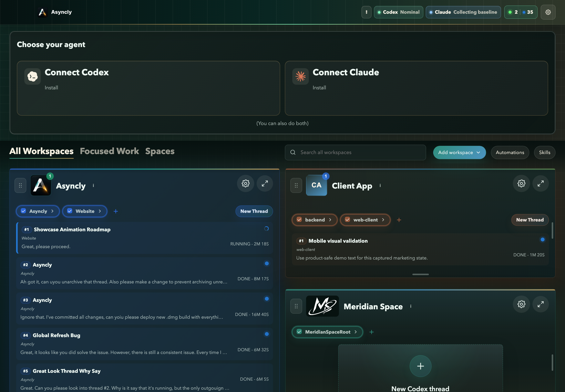Click the Search all workspaces field
The width and height of the screenshot is (565, 392).
[x=355, y=152]
